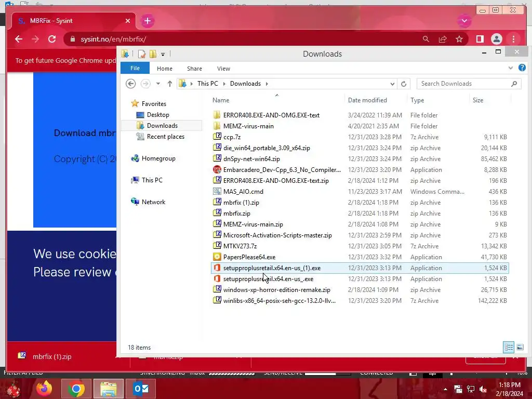The width and height of the screenshot is (532, 399).
Task: Open dropdown arrow after Downloads breadcrumb
Action: [x=267, y=84]
